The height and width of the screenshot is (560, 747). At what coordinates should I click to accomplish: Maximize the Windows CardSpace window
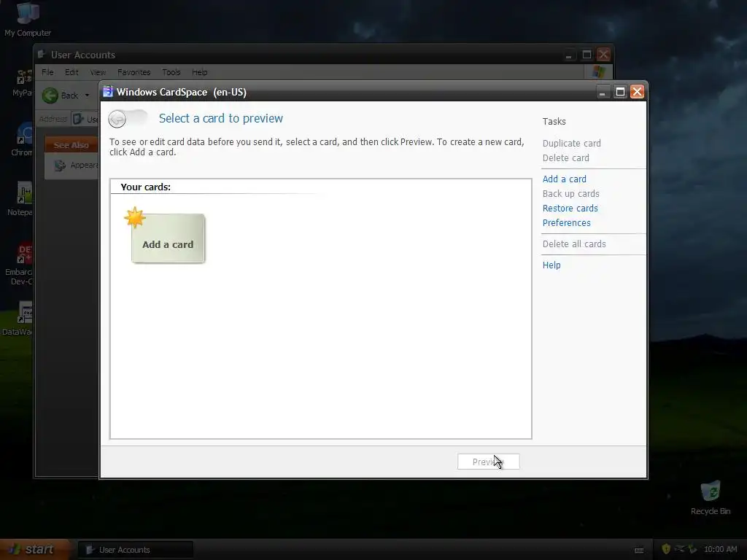pyautogui.click(x=620, y=92)
